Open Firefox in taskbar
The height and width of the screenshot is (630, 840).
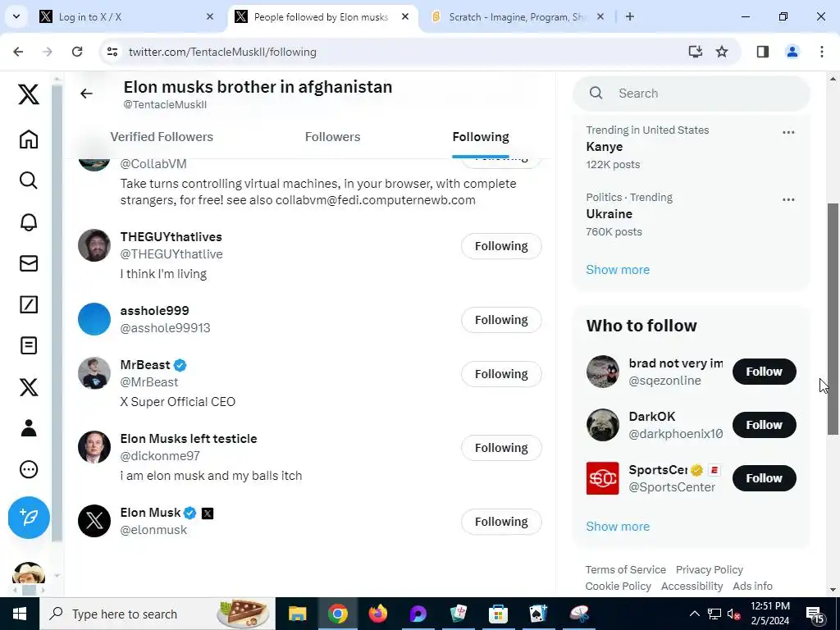tap(377, 614)
